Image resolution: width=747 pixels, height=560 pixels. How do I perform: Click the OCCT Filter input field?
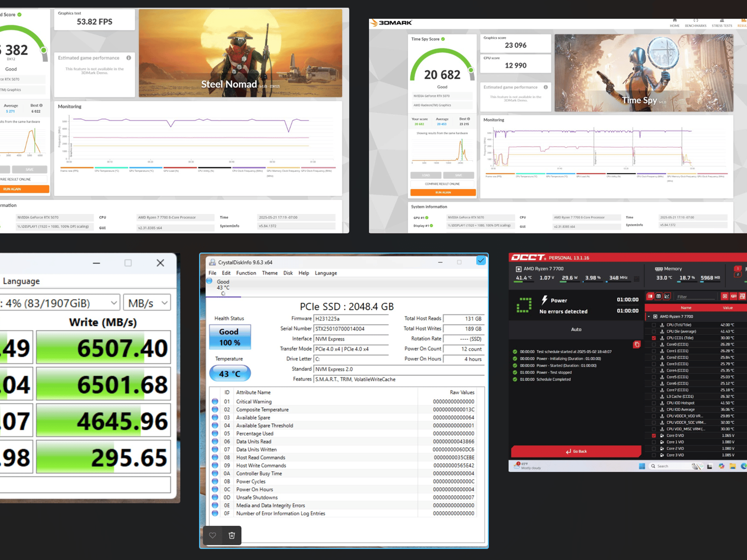[696, 296]
